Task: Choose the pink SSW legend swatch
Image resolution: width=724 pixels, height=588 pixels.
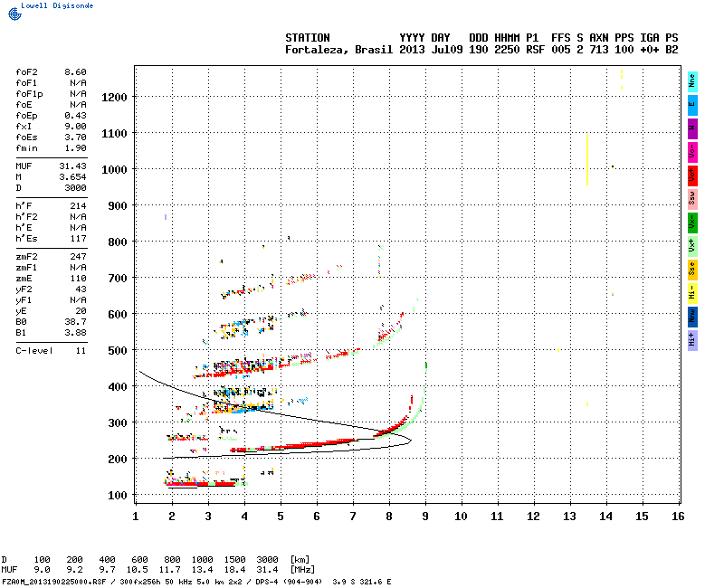Action: pos(692,199)
